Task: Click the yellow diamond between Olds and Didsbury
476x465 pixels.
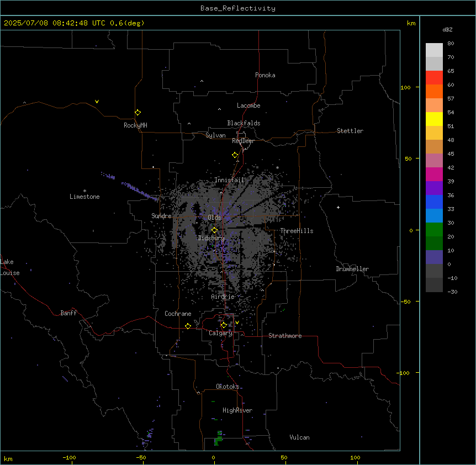Action: [x=214, y=230]
